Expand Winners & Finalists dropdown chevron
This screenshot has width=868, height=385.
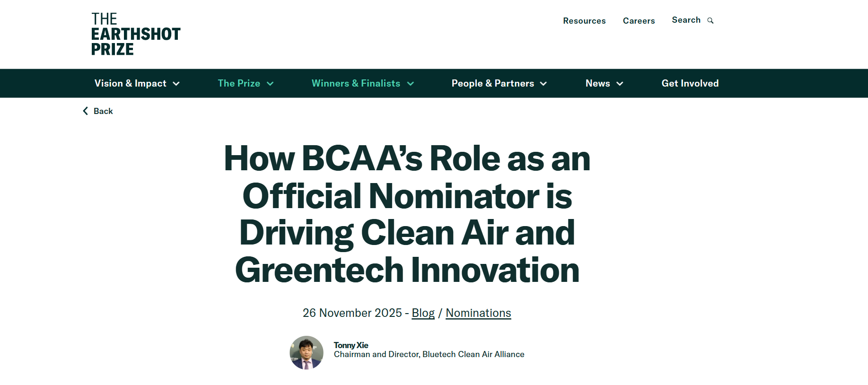(411, 84)
